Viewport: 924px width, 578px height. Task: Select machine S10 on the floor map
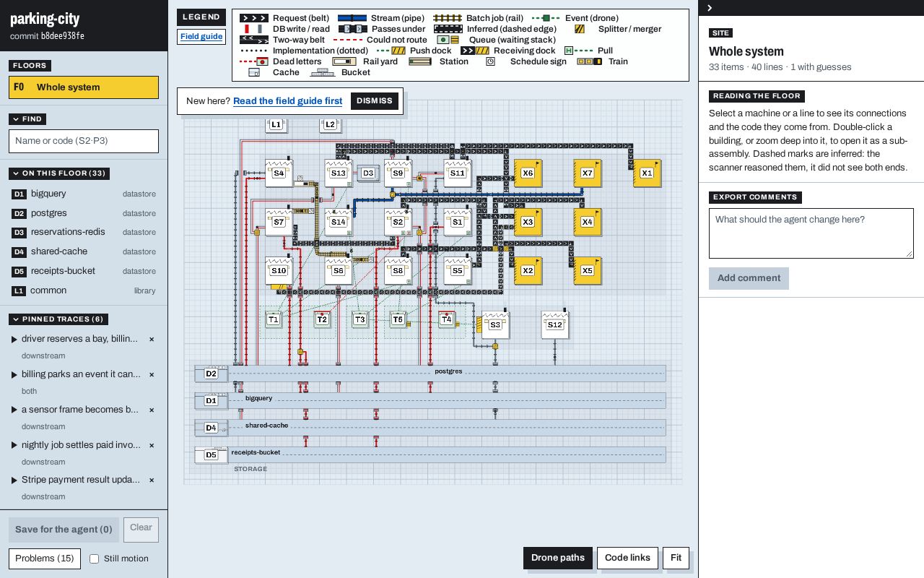click(x=279, y=271)
